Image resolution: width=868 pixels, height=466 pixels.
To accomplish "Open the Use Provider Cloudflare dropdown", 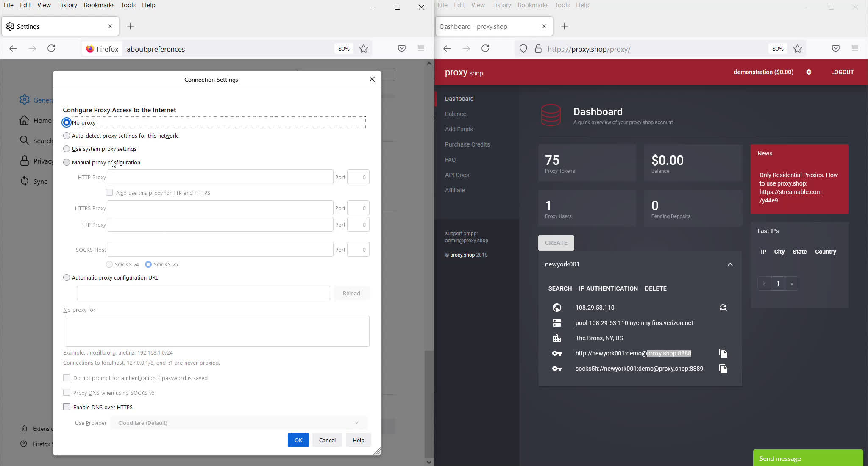I will (x=239, y=423).
